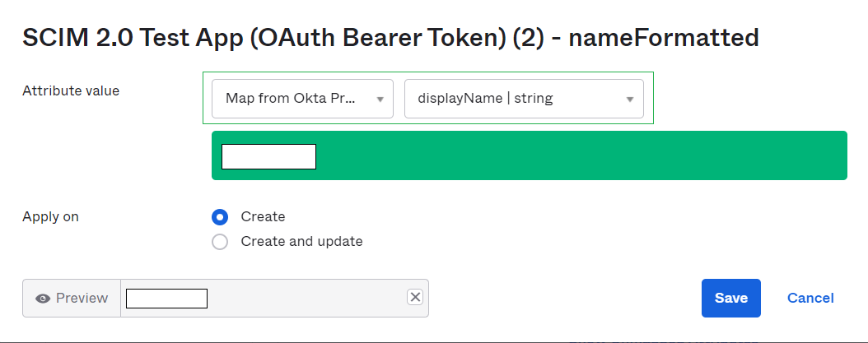The width and height of the screenshot is (868, 343).
Task: Click the "Create" option label text
Action: (263, 217)
